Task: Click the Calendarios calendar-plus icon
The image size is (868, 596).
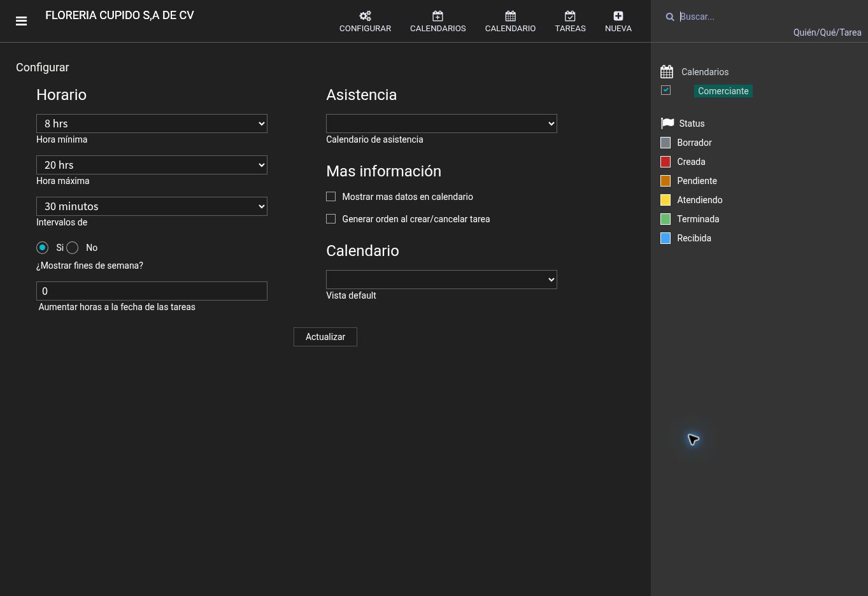Action: pyautogui.click(x=438, y=16)
